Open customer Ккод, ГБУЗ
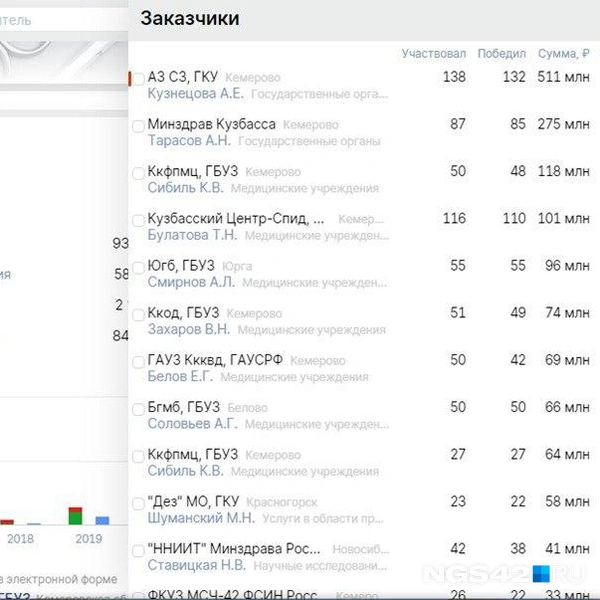600x600 pixels. 183,313
